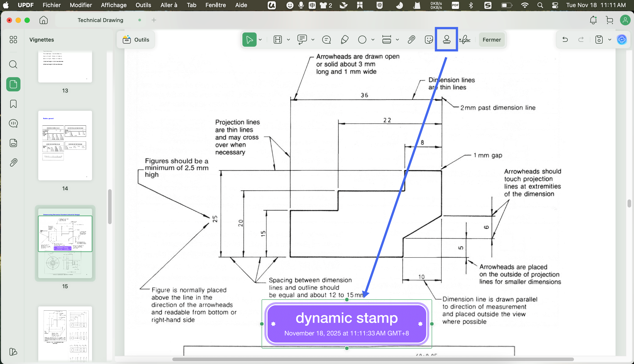Click the attachment paperclip tool in toolbar
634x364 pixels.
click(x=411, y=40)
